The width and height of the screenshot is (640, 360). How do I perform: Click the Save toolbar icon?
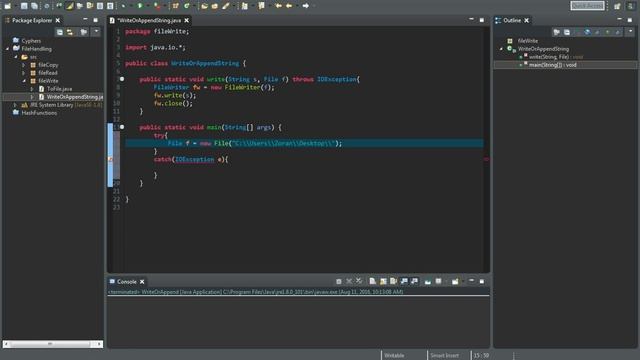tap(24, 6)
